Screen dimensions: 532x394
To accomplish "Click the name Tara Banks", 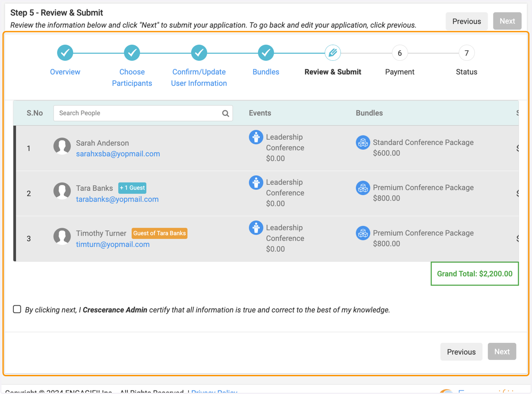I will point(94,188).
